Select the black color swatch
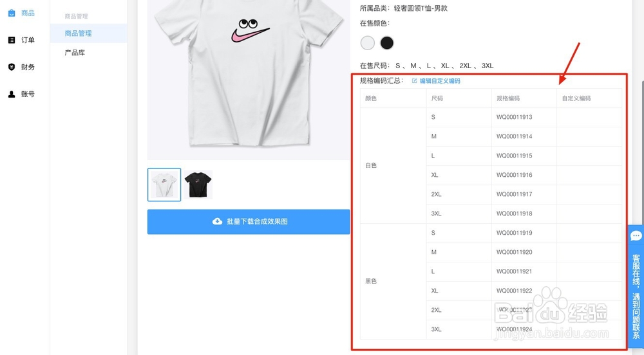The width and height of the screenshot is (644, 355). pos(387,42)
